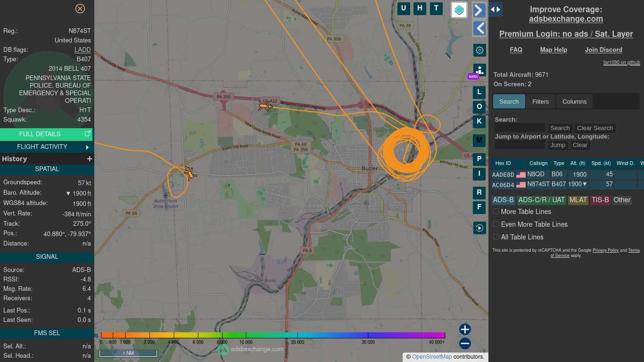Enable Even More Table Lines checkbox
The height and width of the screenshot is (362, 644).
496,224
